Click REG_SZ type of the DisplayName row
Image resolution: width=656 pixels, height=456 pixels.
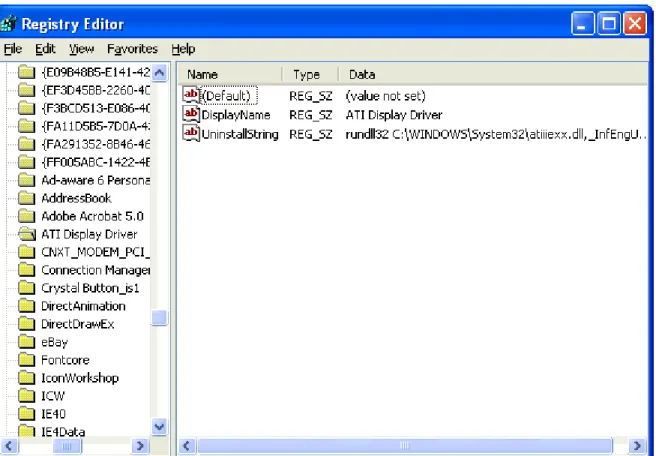310,115
